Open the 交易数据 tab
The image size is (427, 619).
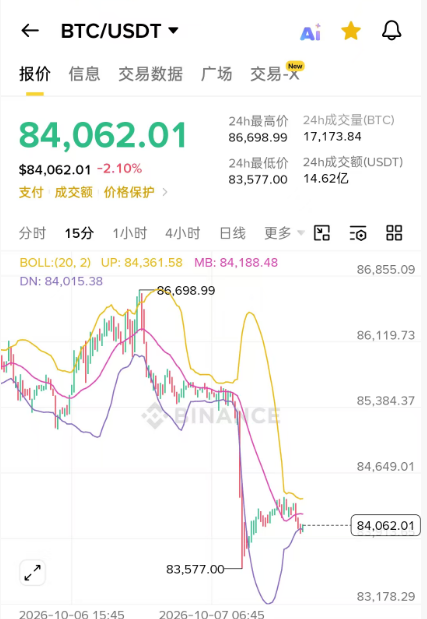[x=150, y=74]
